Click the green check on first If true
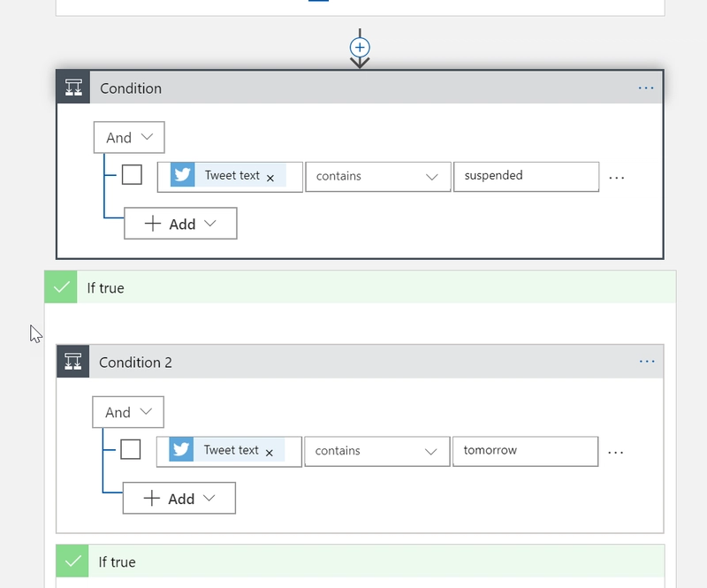The height and width of the screenshot is (588, 707). pos(62,287)
